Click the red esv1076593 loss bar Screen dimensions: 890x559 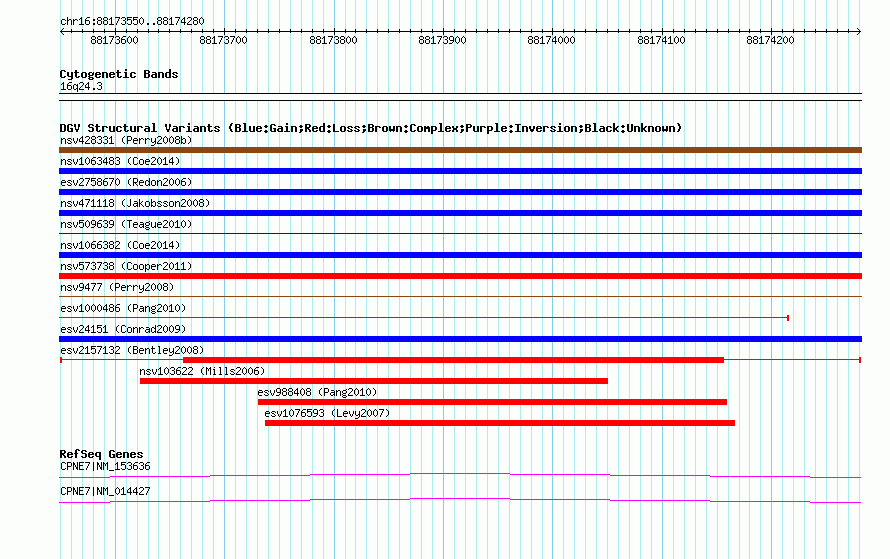coord(500,423)
